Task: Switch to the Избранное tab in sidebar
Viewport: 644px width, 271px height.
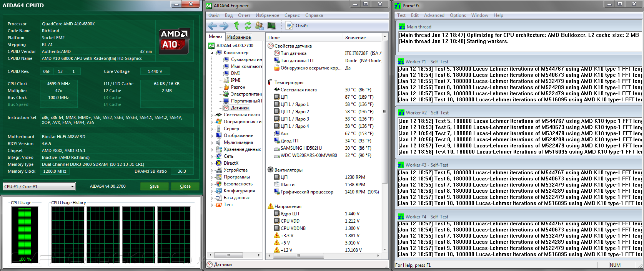Action: [x=239, y=37]
